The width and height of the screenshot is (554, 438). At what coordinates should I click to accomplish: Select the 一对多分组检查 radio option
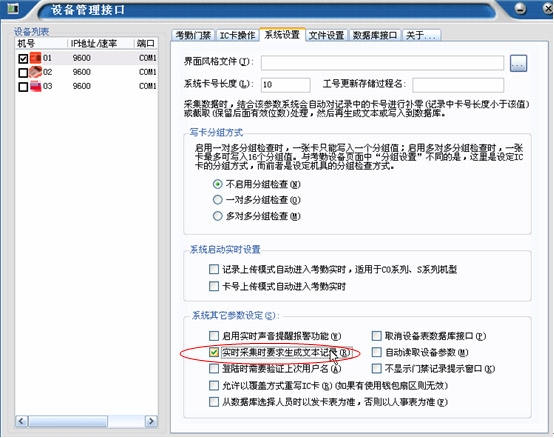(x=218, y=200)
